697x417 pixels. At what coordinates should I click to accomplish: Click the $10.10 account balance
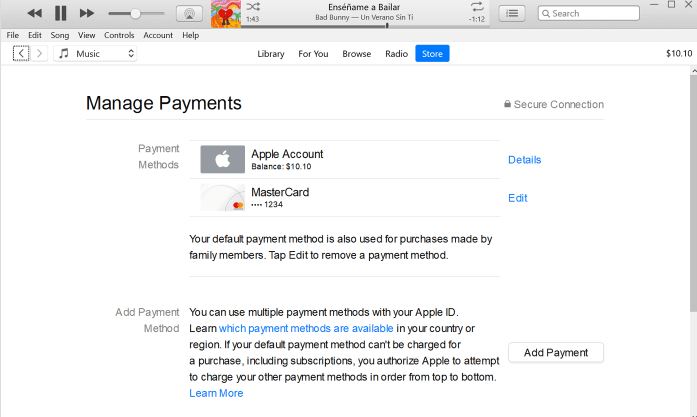coord(679,53)
